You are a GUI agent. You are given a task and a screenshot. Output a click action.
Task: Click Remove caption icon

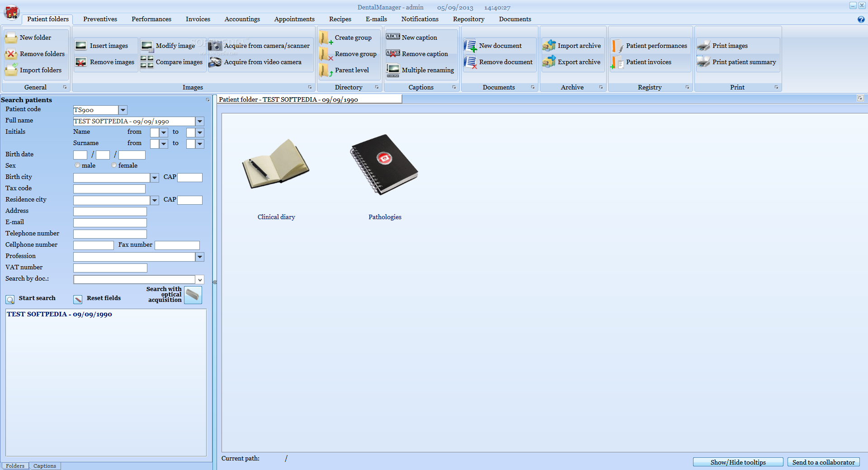(x=393, y=53)
